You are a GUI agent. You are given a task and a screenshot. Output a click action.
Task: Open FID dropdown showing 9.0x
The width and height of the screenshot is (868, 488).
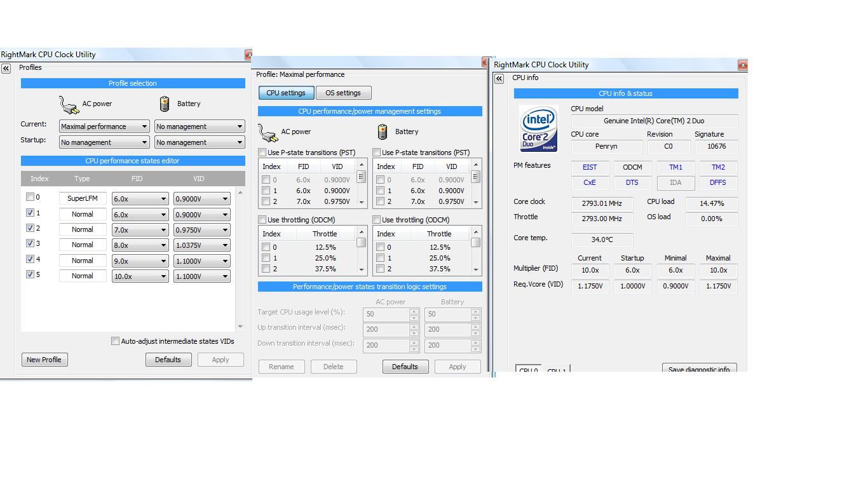click(140, 261)
